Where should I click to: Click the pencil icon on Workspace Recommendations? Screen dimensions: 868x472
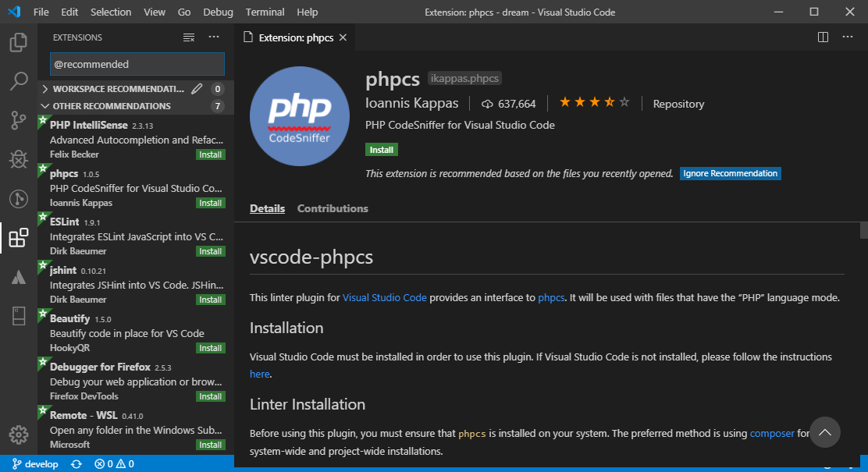tap(197, 88)
